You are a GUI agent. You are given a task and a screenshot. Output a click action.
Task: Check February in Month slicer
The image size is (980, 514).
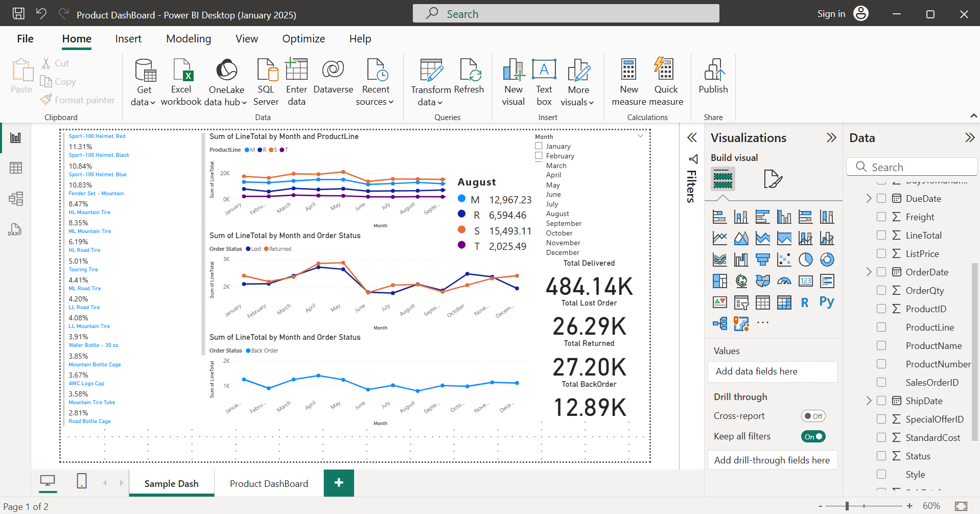(539, 156)
